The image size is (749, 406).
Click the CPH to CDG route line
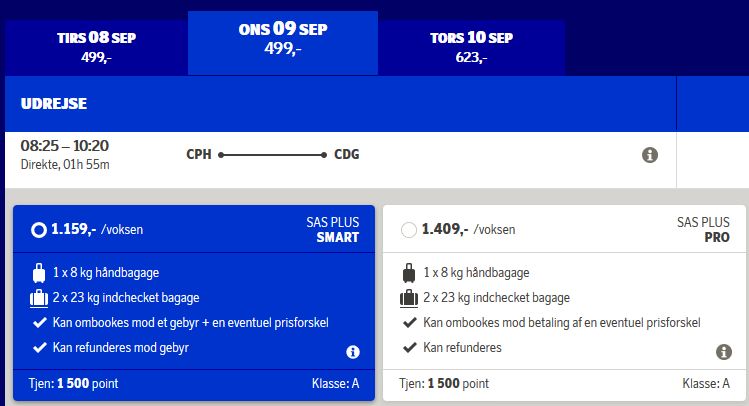(x=273, y=155)
